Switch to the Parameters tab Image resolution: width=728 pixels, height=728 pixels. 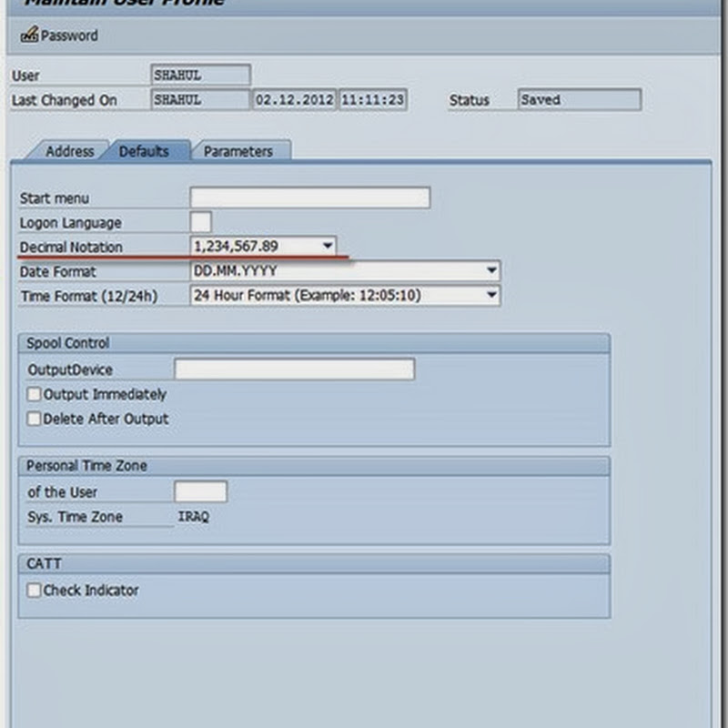(239, 151)
